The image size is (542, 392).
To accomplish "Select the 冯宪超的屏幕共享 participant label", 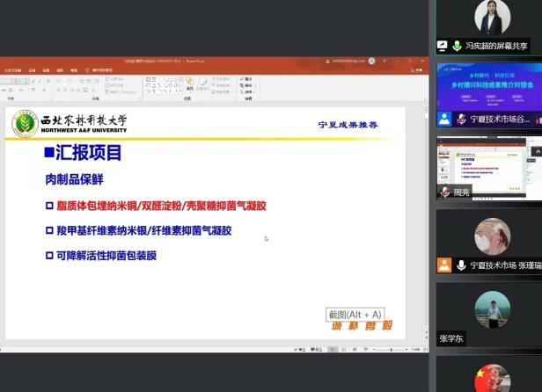I will [x=496, y=46].
